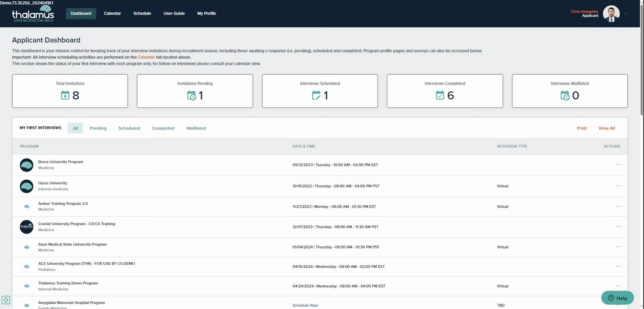Screen dimensions: 644x309
Task: Click the Interviews Waitlisted calendar icon
Action: tap(565, 95)
